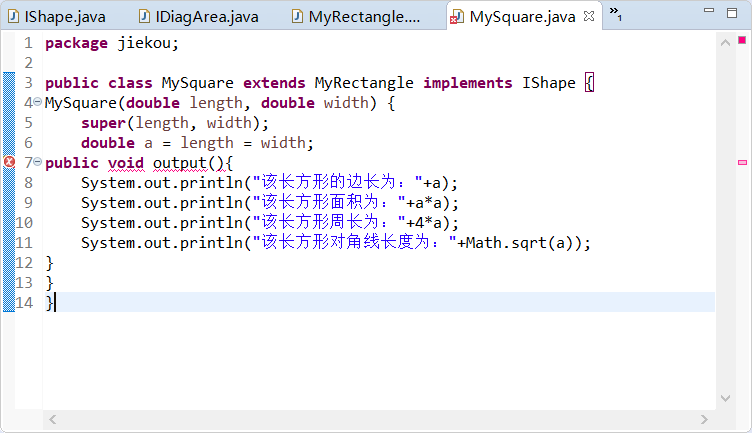Click 'implements' keyword on line 3
Image resolution: width=752 pixels, height=433 pixels.
[x=468, y=83]
